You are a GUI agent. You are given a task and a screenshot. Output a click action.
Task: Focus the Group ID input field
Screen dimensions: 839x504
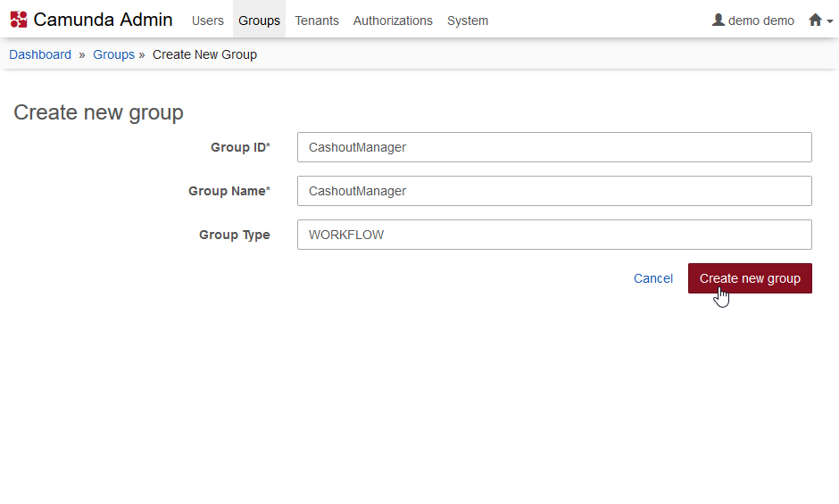[554, 147]
